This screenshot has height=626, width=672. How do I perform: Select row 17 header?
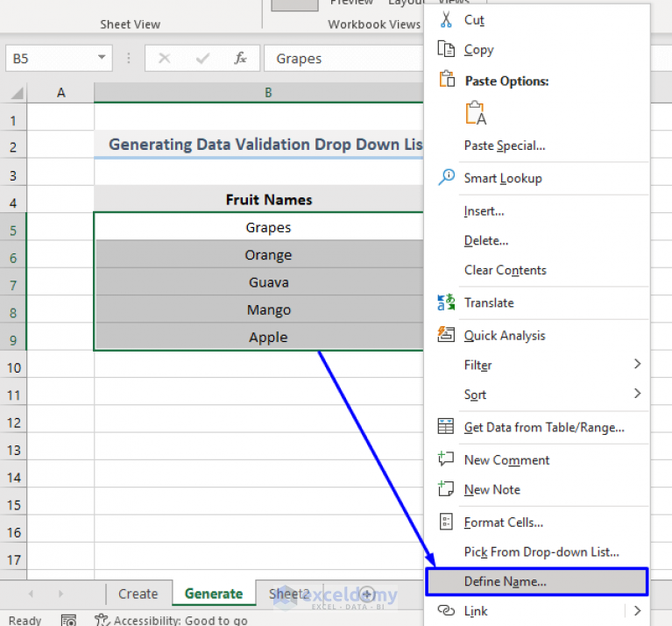(x=13, y=556)
